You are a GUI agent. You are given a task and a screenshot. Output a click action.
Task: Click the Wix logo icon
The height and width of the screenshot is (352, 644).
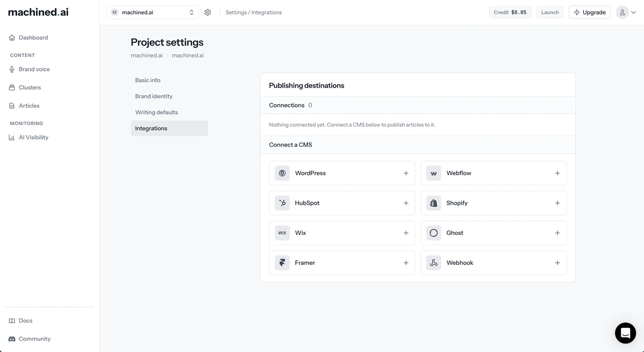coord(282,233)
